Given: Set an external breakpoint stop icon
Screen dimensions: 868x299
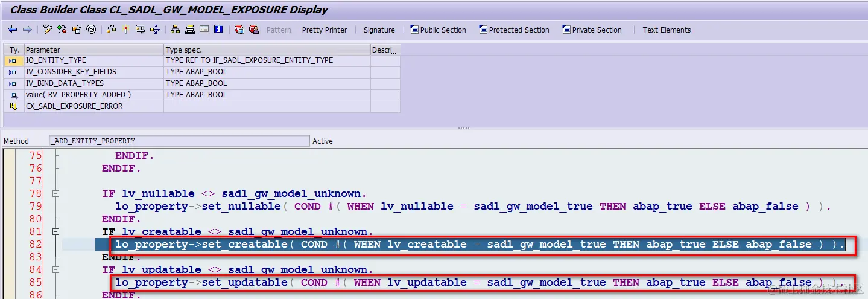Looking at the screenshot, I should [253, 30].
